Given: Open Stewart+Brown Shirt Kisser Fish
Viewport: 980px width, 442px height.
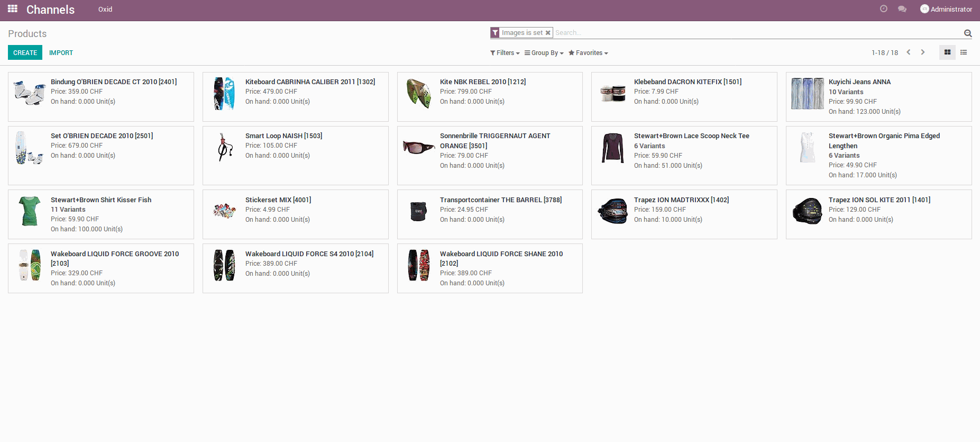Looking at the screenshot, I should 101,200.
